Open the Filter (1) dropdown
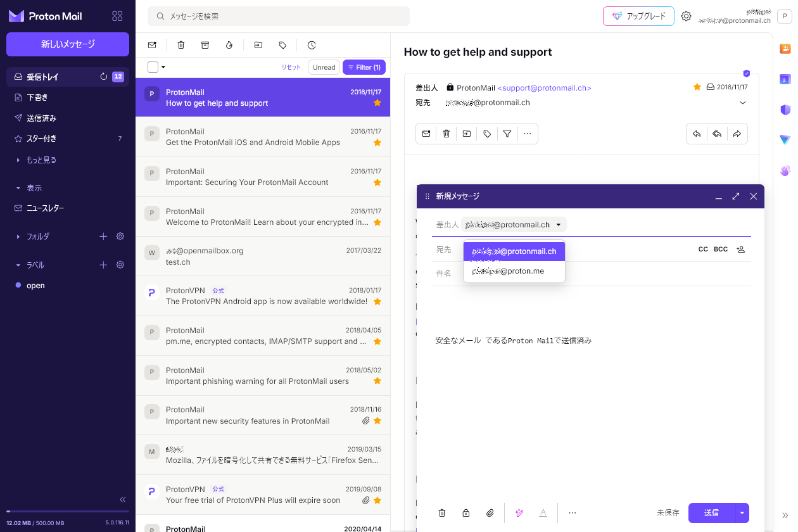798x532 pixels. (364, 67)
